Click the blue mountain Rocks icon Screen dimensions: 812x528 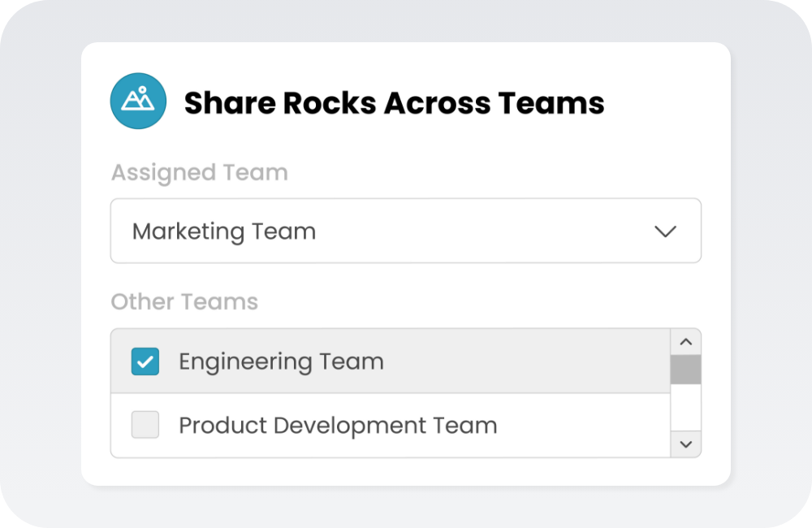click(x=138, y=102)
